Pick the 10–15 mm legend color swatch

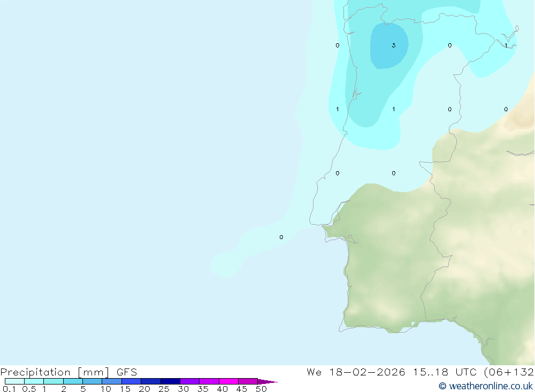(x=112, y=381)
